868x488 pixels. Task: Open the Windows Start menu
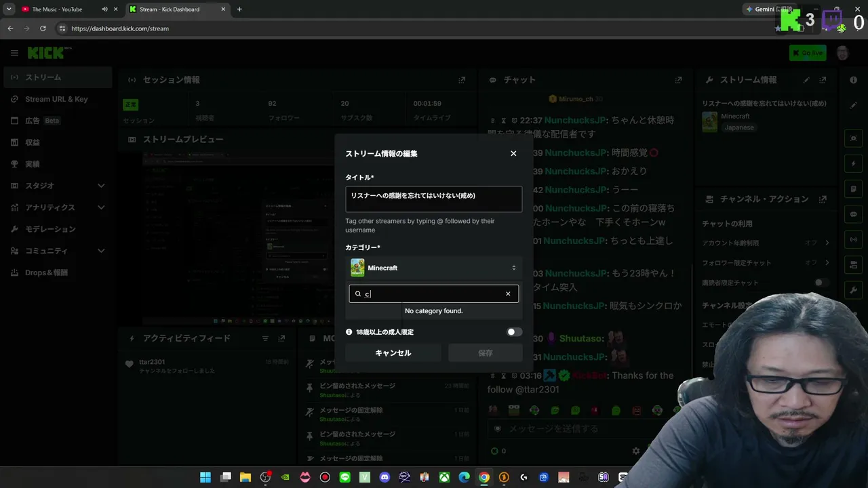coord(205,477)
